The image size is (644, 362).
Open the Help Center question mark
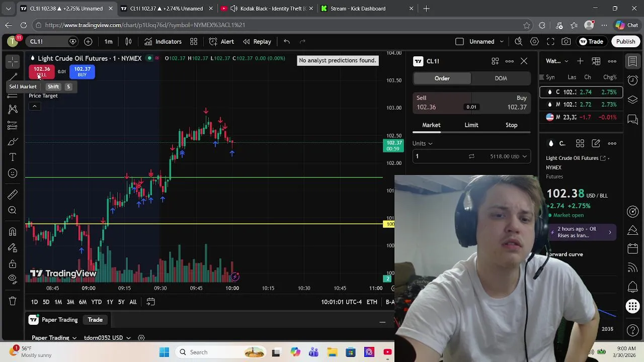coord(633,330)
